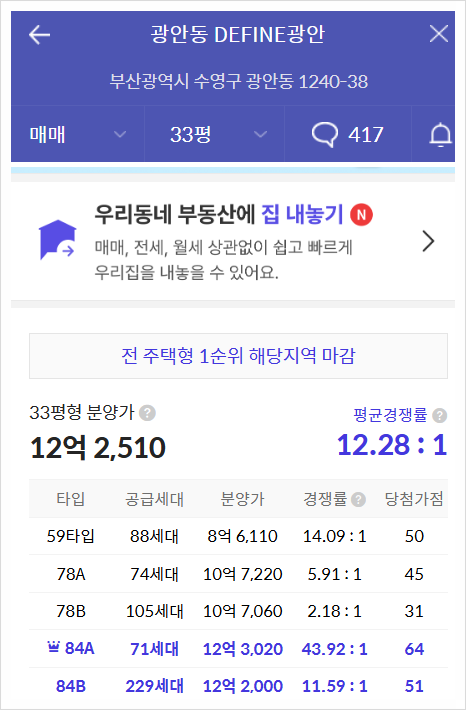The image size is (466, 710).
Task: Click the 경쟁률 column help icon
Action: click(x=358, y=499)
